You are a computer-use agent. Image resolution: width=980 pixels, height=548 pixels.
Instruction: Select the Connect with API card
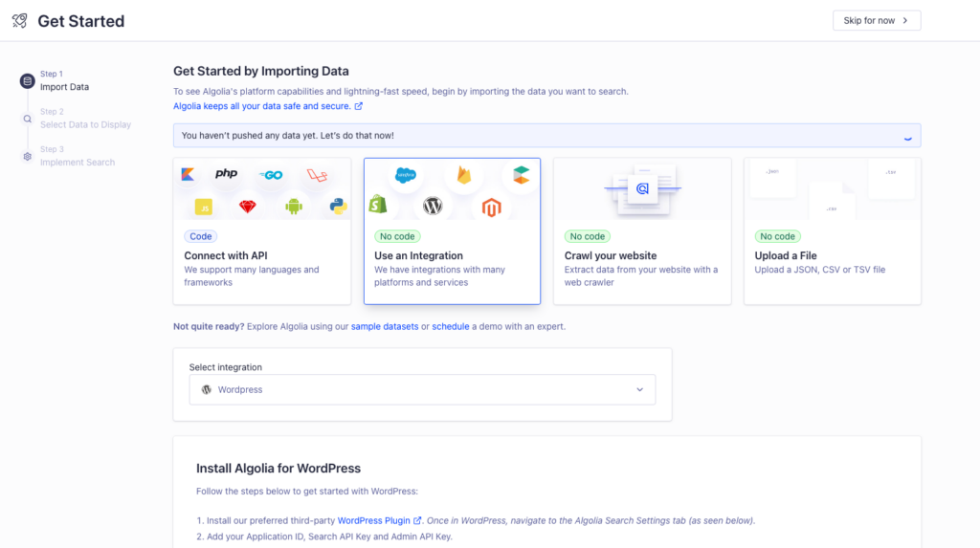[262, 231]
